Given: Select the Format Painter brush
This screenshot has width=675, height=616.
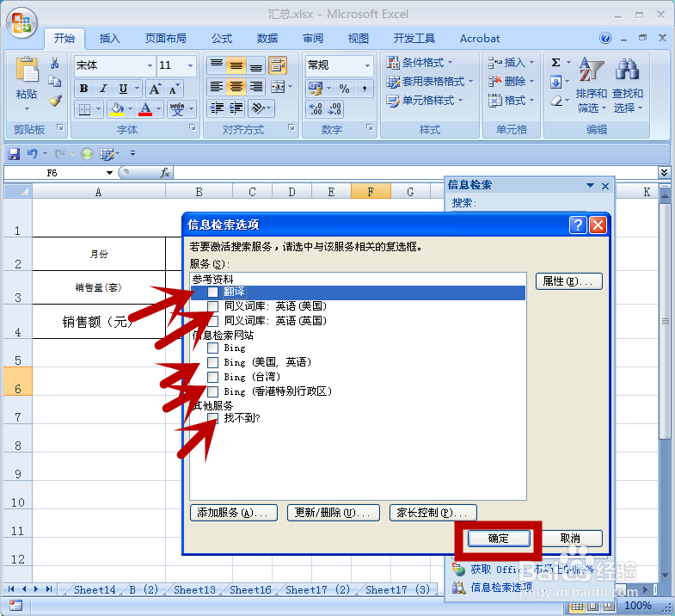Looking at the screenshot, I should (x=55, y=101).
